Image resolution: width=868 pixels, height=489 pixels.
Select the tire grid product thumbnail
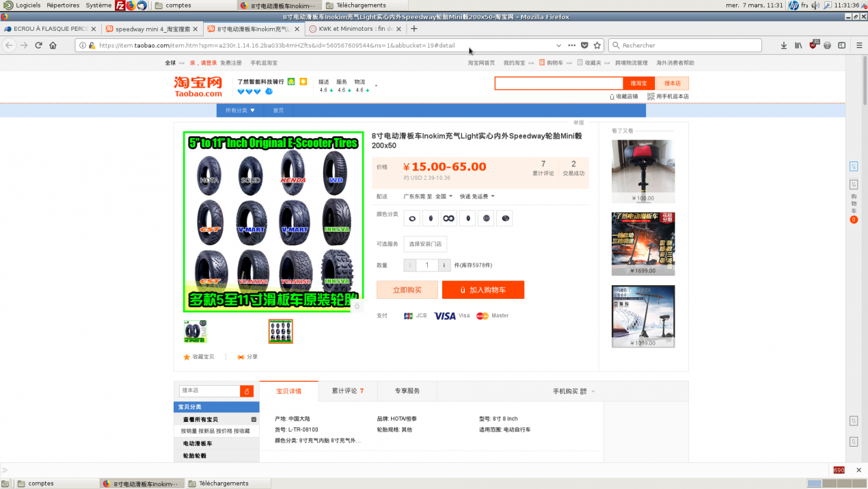pyautogui.click(x=281, y=331)
